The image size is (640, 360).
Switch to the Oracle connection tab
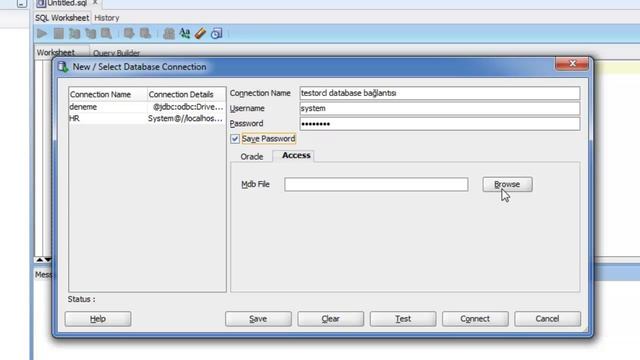click(x=252, y=157)
